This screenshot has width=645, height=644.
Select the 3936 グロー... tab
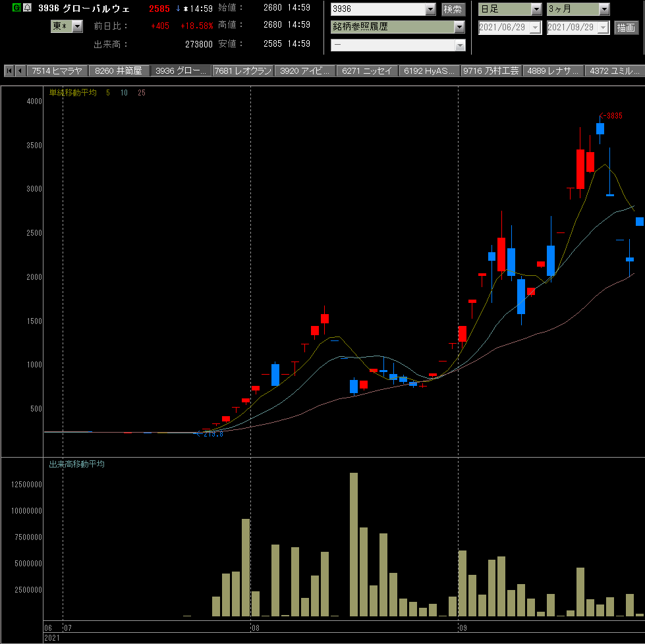click(181, 70)
